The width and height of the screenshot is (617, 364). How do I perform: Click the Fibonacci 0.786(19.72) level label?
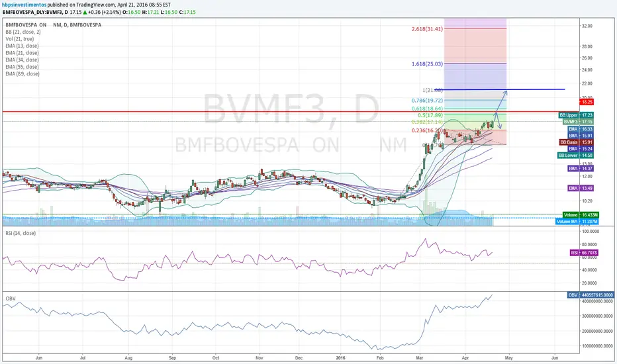pyautogui.click(x=427, y=101)
